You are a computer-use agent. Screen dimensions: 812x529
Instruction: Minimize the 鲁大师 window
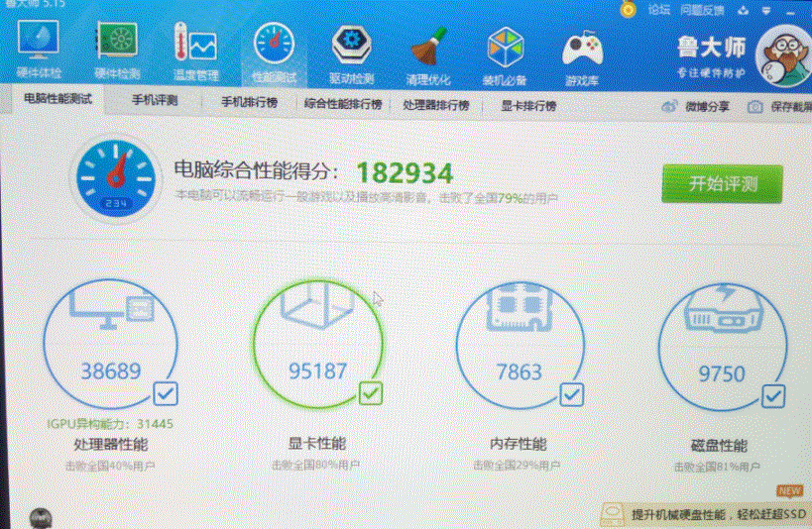tap(791, 12)
